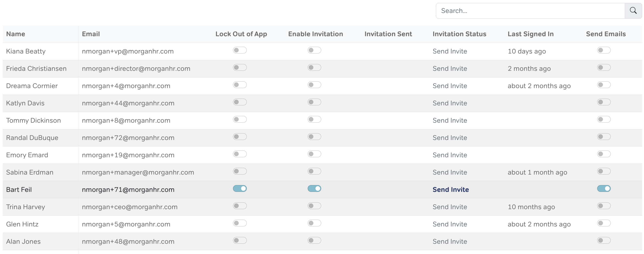Enable invitation for Trina Harvey
The width and height of the screenshot is (644, 254).
[314, 206]
